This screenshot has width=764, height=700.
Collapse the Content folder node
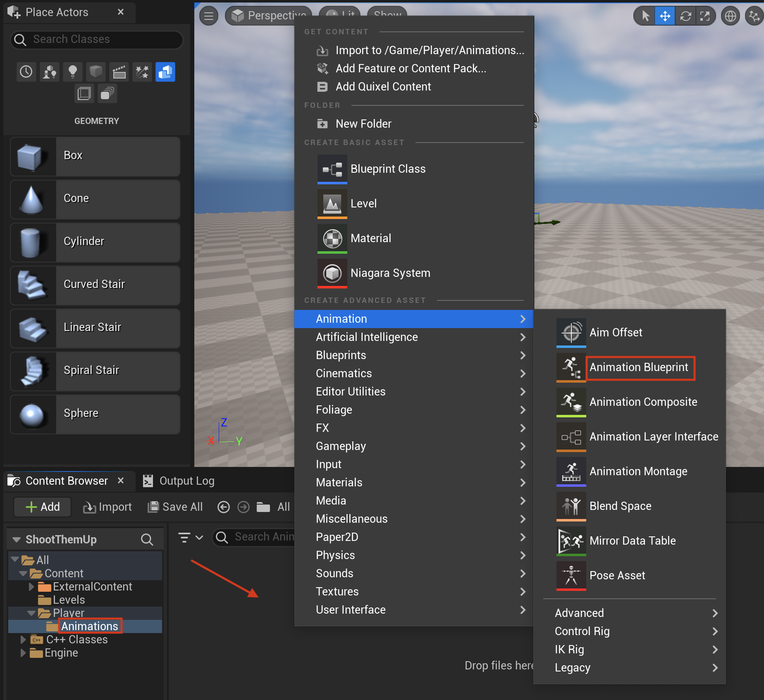pos(23,573)
